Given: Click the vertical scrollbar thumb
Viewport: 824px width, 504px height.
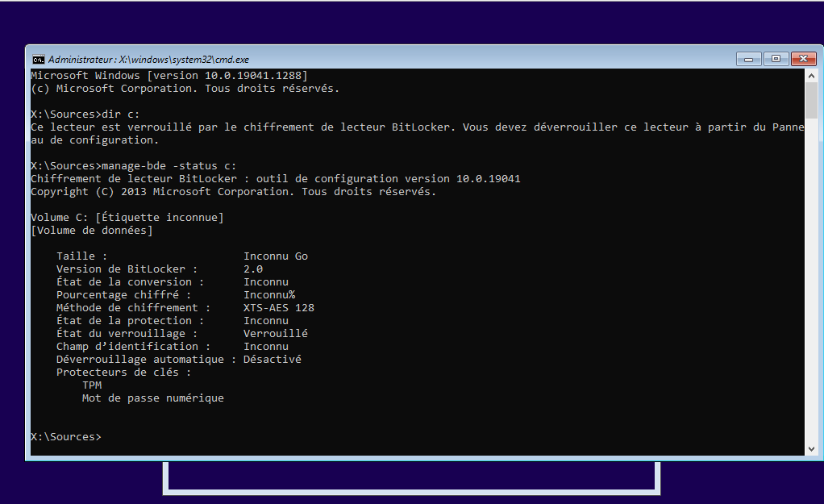Looking at the screenshot, I should 811,101.
